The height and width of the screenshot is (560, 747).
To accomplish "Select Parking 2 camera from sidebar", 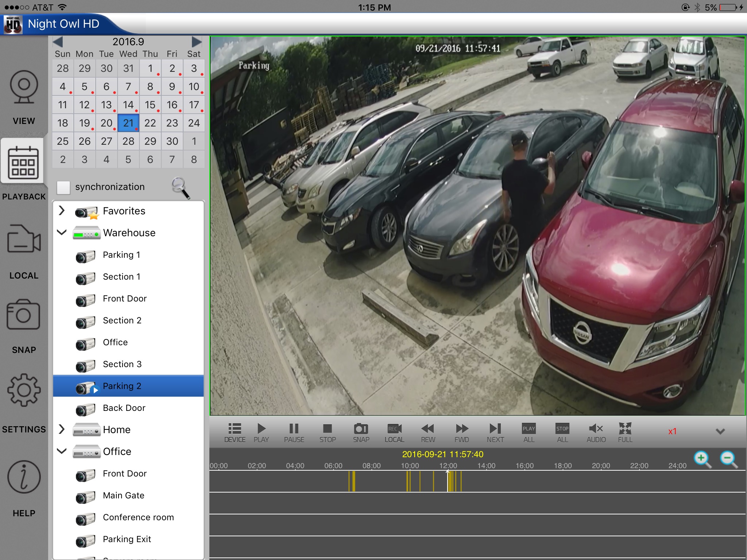I will (122, 386).
